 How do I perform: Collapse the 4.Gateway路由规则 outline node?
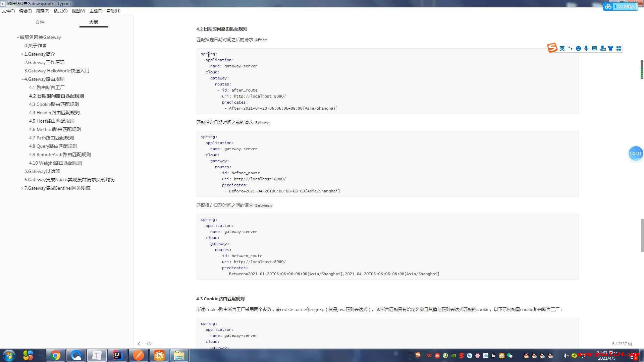point(22,79)
